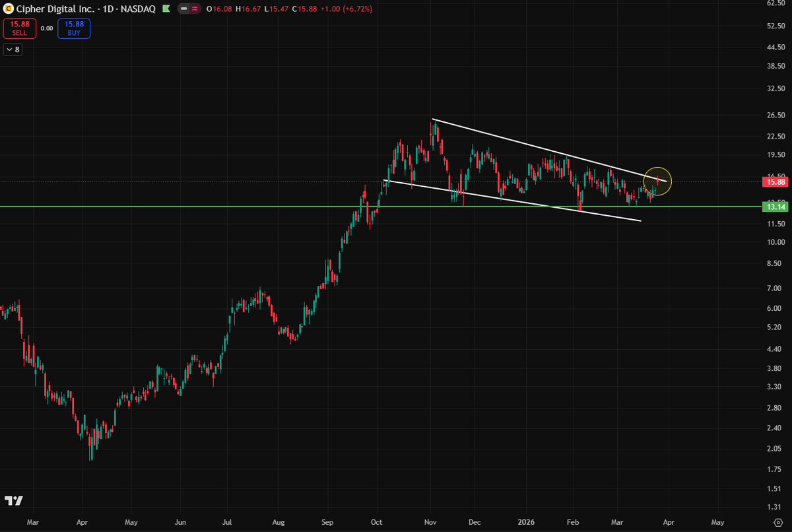Select the lower white descending trendline
Image resolution: width=792 pixels, height=532 pixels.
click(x=512, y=201)
